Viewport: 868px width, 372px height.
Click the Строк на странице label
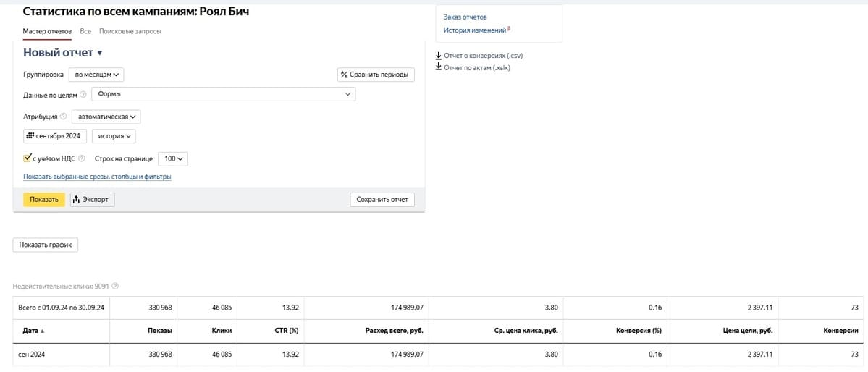click(x=124, y=159)
